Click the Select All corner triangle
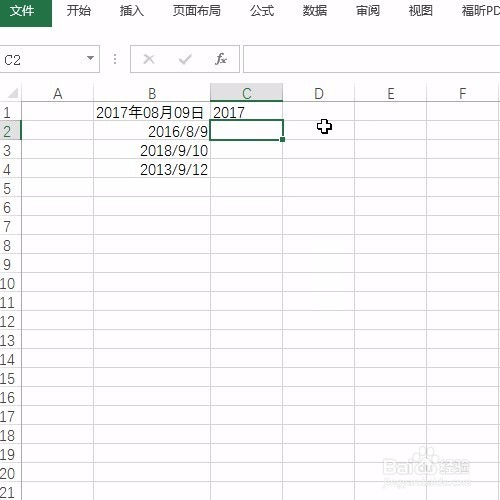Viewport: 500px width, 500px height. click(x=13, y=93)
